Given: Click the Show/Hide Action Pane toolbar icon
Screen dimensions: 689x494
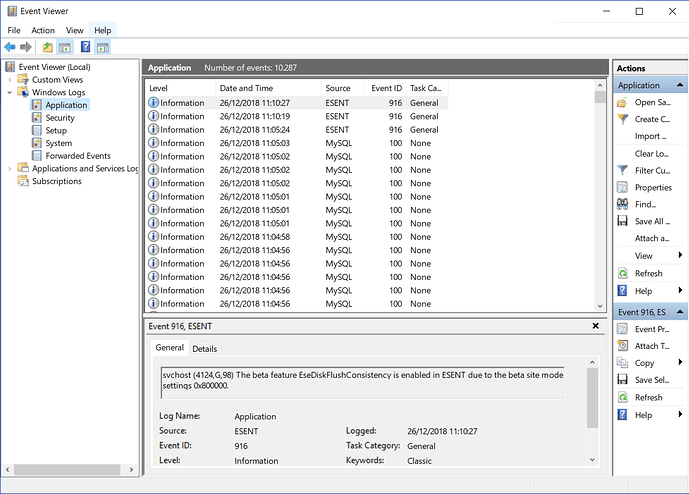Looking at the screenshot, I should (103, 47).
